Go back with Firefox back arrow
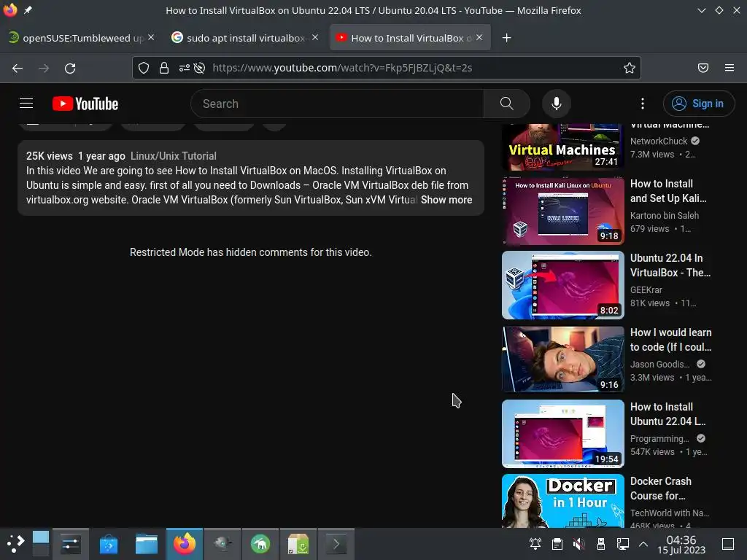747x560 pixels. point(18,68)
